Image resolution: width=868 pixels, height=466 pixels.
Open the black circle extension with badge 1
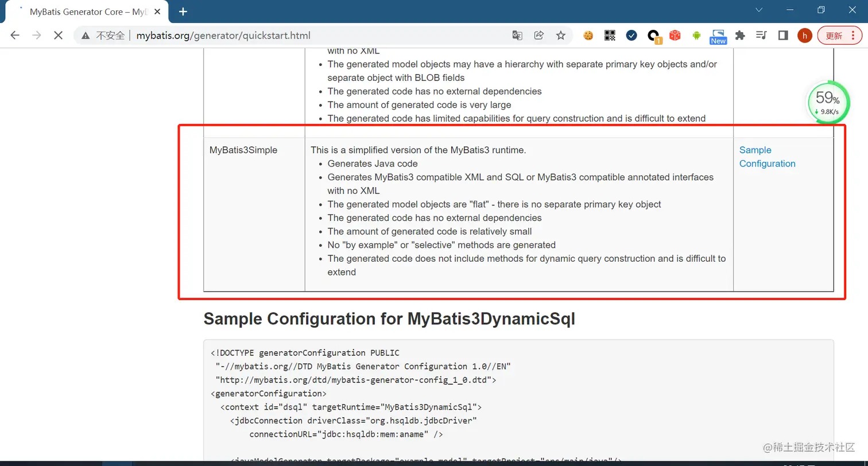pos(654,36)
